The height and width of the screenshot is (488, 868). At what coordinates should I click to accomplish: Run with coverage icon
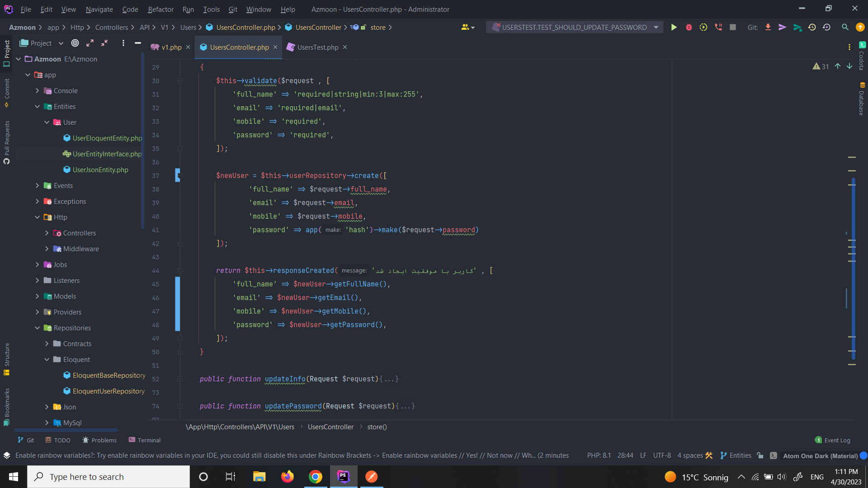[x=703, y=28]
